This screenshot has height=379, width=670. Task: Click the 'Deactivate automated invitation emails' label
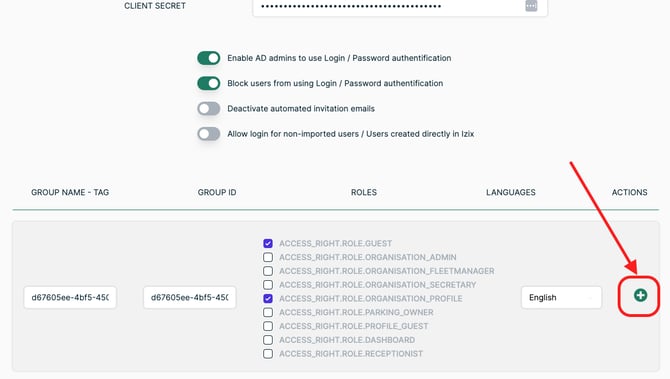pos(301,109)
